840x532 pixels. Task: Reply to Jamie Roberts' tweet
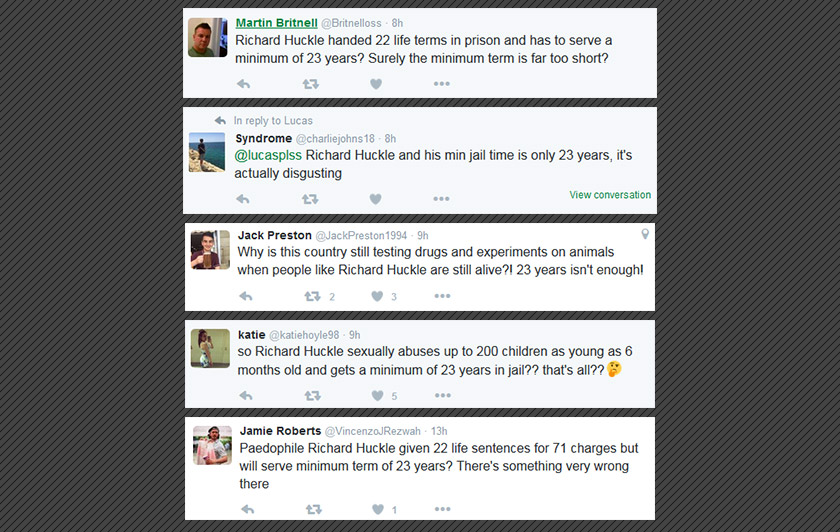(246, 510)
